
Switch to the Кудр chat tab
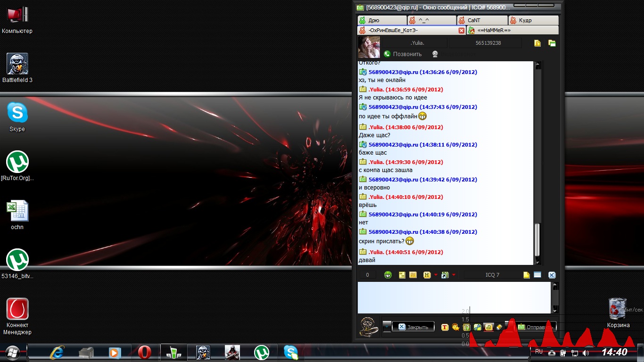[534, 20]
